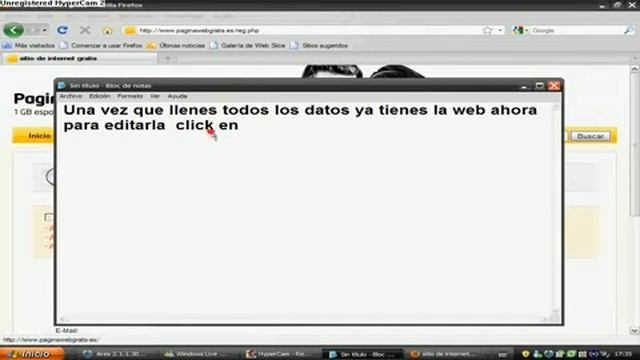Open the Edición menu in Bloc de notas

[x=100, y=96]
